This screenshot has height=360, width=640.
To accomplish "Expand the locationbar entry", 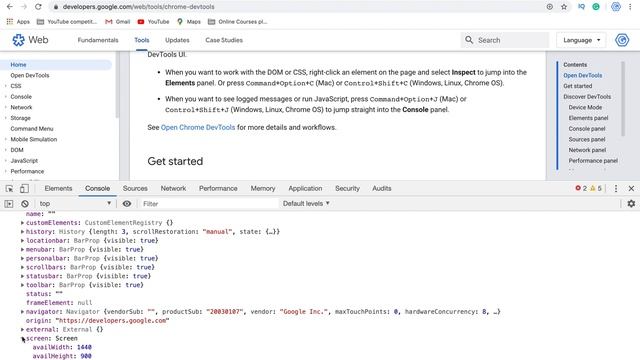I will (22, 241).
